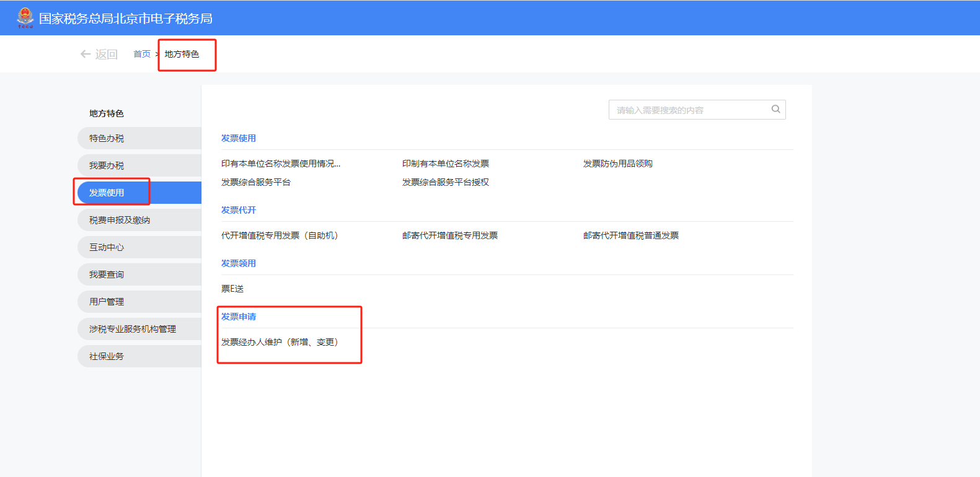This screenshot has height=477, width=980.
Task: Open 用户管理 sidebar item
Action: tap(139, 302)
